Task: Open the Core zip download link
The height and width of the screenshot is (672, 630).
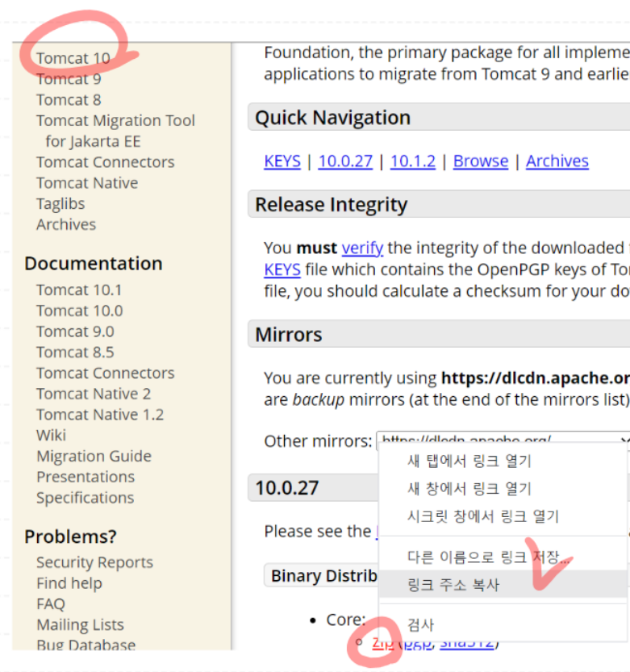Action: pos(382,644)
